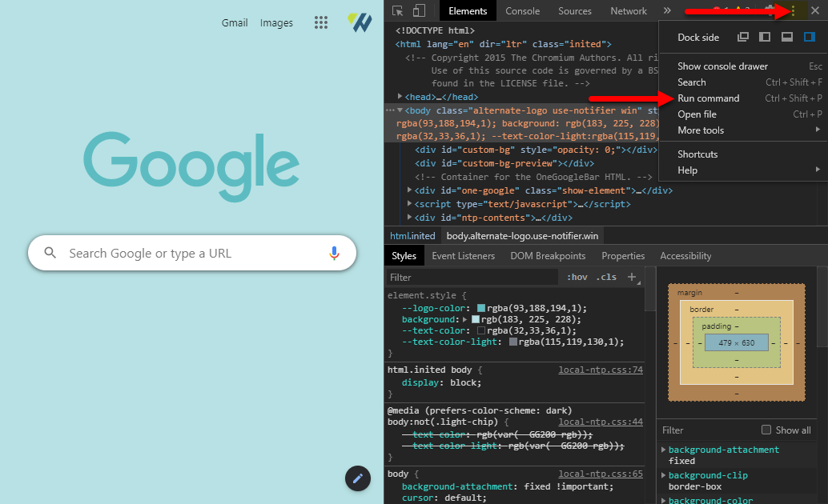828x504 pixels.
Task: Open the --logo-color swatch color picker
Action: [x=481, y=308]
